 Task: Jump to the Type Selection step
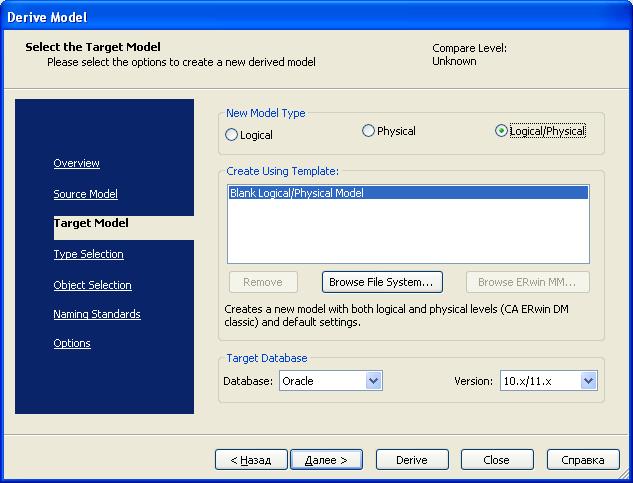click(88, 254)
